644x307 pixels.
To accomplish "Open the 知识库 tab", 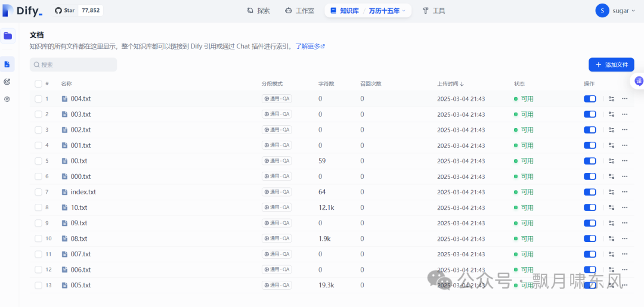I will click(343, 11).
